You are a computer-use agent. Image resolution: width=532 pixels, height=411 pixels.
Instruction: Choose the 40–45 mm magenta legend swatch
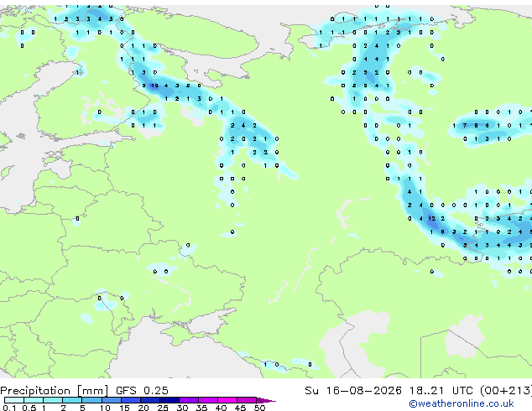pyautogui.click(x=227, y=400)
